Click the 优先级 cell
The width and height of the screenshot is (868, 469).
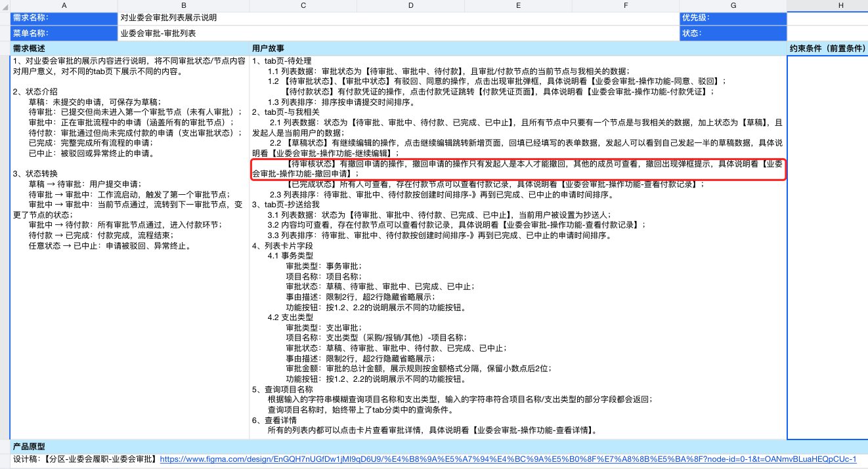click(734, 18)
